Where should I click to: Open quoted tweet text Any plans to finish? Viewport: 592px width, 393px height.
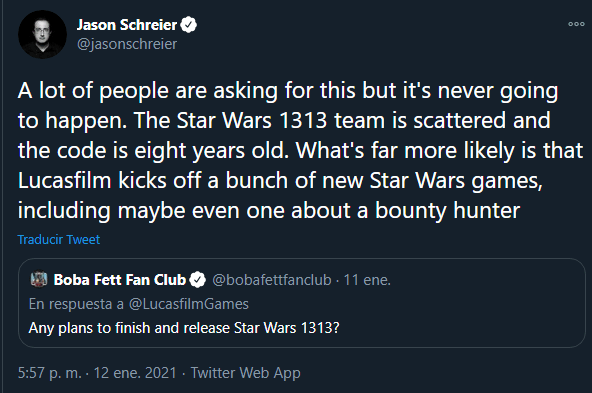pos(184,328)
